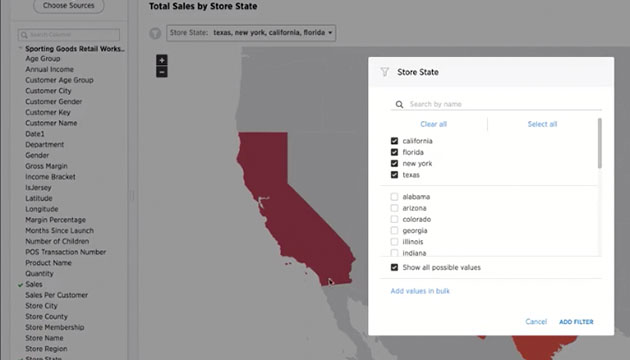Click the panel splitter collapse handle
The image size is (630, 360).
point(132,196)
